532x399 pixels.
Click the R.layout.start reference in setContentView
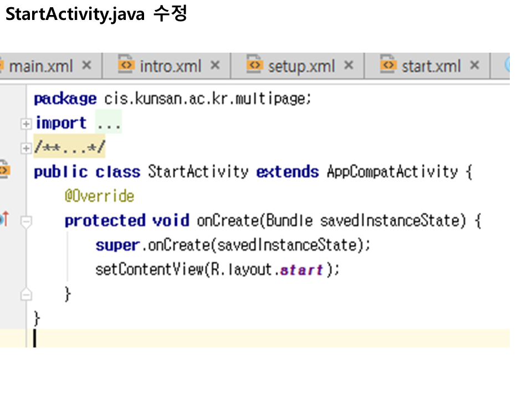[x=301, y=270]
